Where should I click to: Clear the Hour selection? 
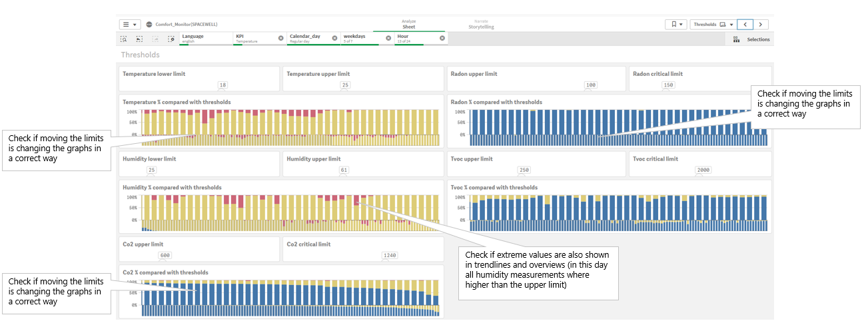442,38
